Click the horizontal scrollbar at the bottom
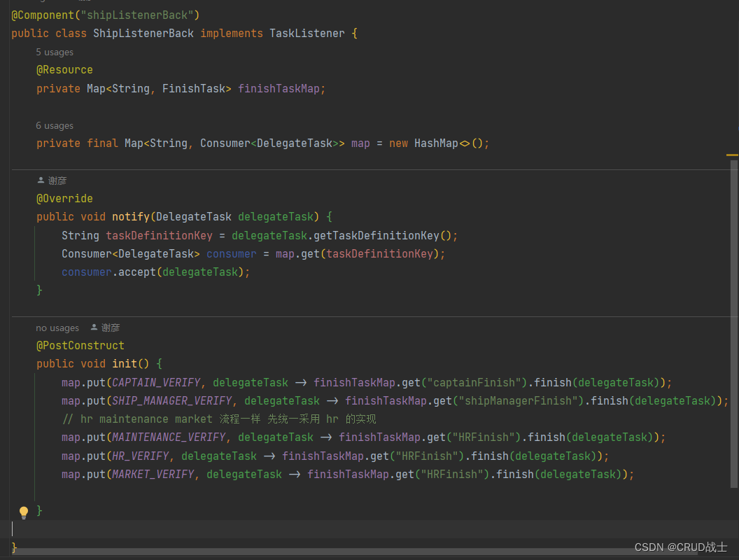 coord(354,551)
